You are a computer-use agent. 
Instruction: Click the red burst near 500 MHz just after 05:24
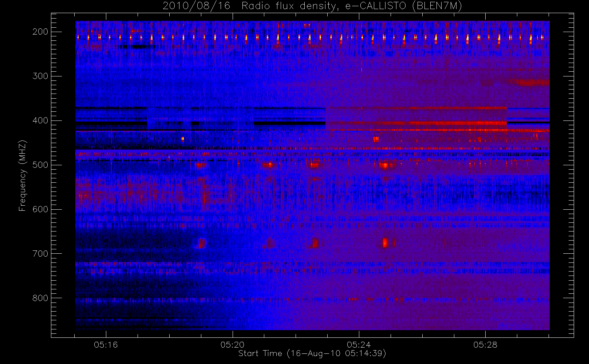pos(386,165)
